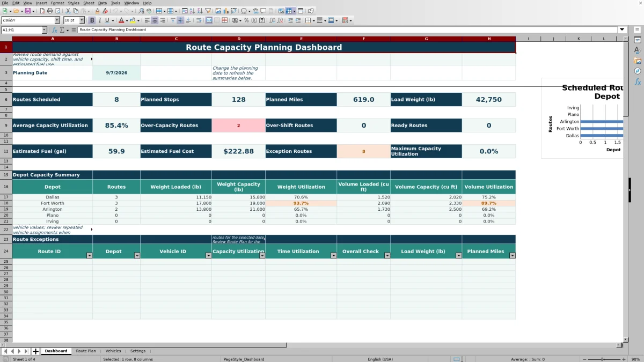Image resolution: width=644 pixels, height=362 pixels.
Task: Click Add new sheet plus icon
Action: tap(35, 351)
